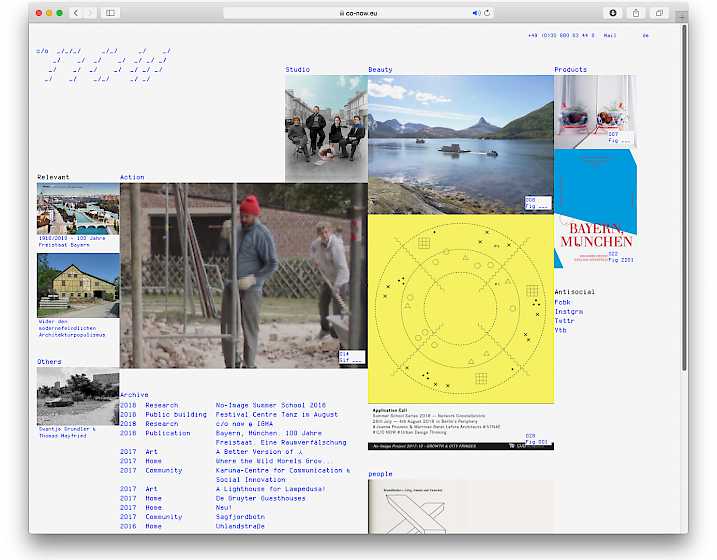Click the fig label on the Action image

pyautogui.click(x=352, y=357)
